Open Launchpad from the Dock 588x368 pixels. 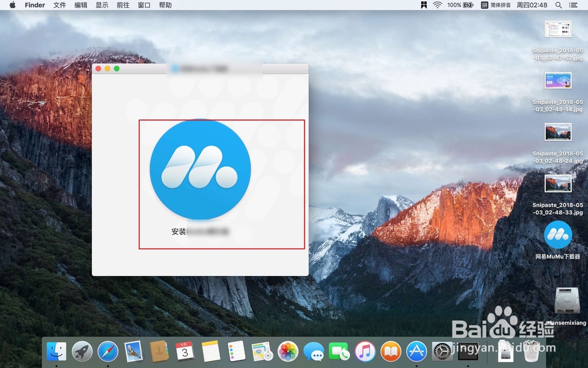82,352
